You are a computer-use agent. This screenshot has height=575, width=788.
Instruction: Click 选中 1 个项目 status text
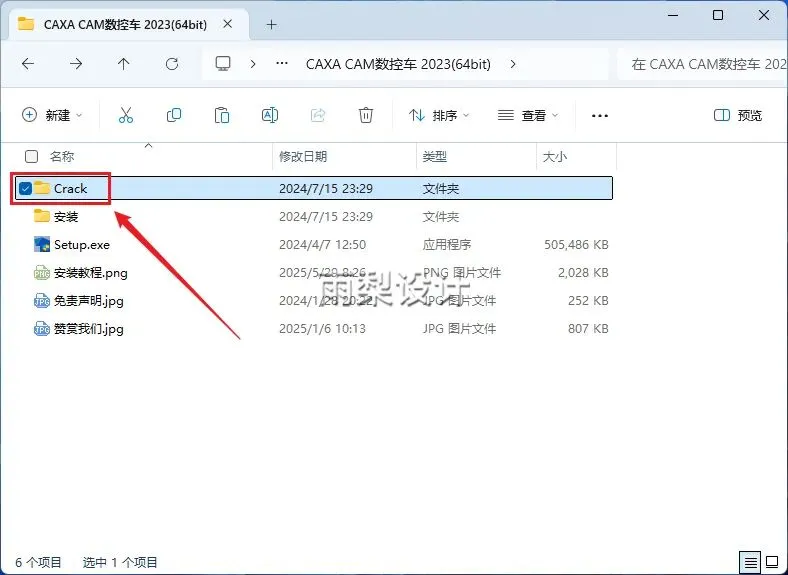tap(120, 562)
